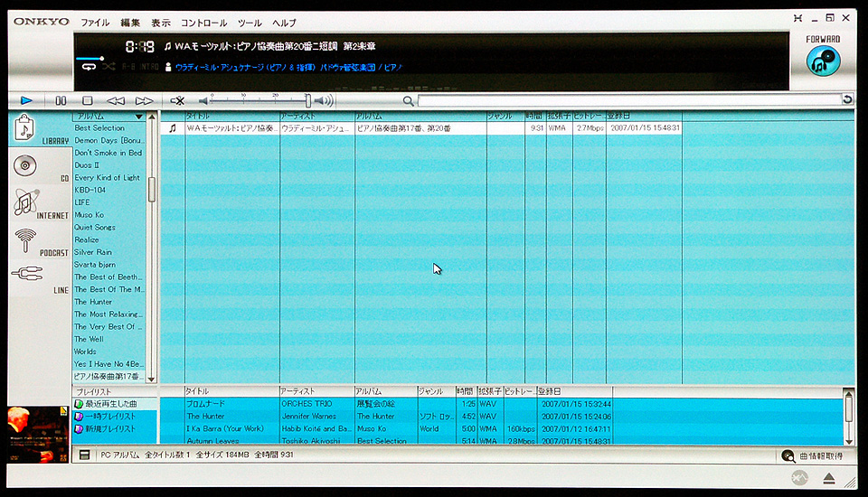The image size is (868, 497).
Task: Select the LINE input source icon
Action: 26,274
